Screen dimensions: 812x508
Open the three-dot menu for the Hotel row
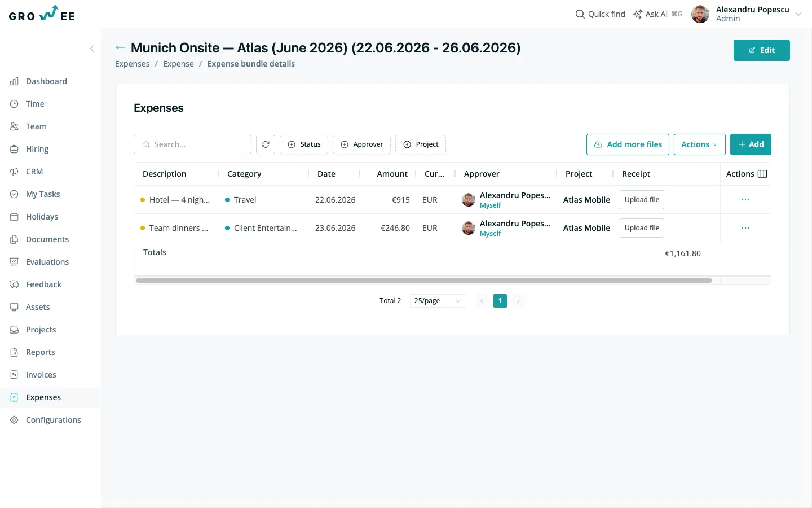coord(745,200)
